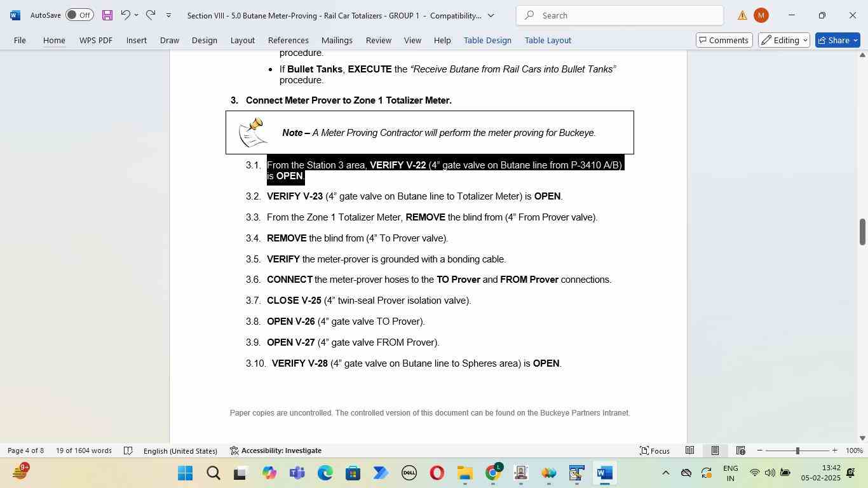This screenshot has height=488, width=868.
Task: Open the Mailings tab
Action: [x=337, y=40]
